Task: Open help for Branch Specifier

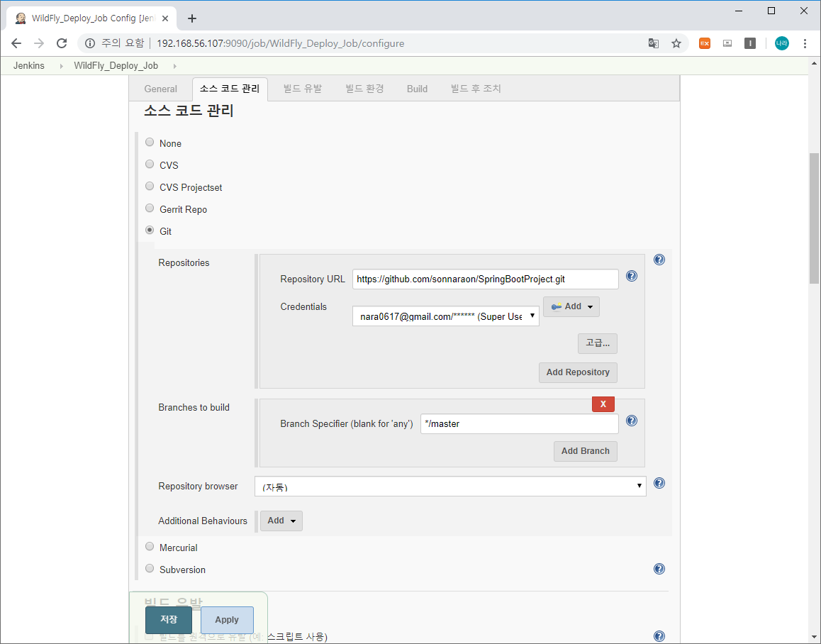Action: coord(632,421)
